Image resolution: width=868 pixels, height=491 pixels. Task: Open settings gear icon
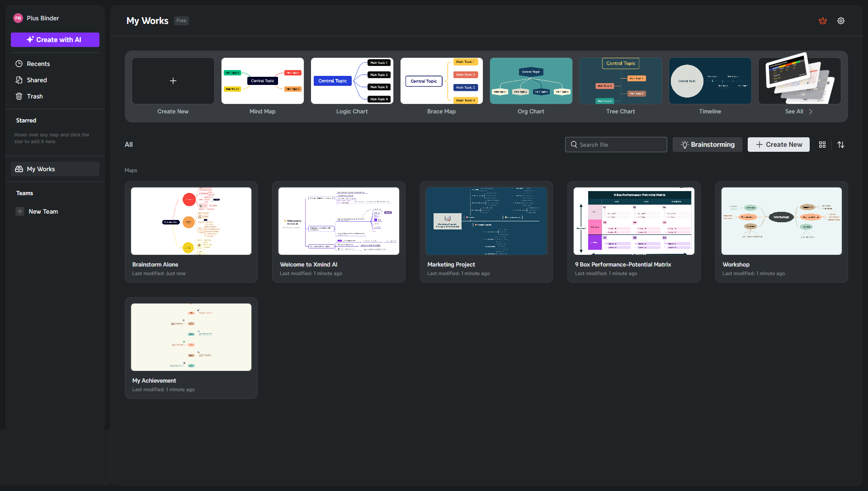[840, 21]
